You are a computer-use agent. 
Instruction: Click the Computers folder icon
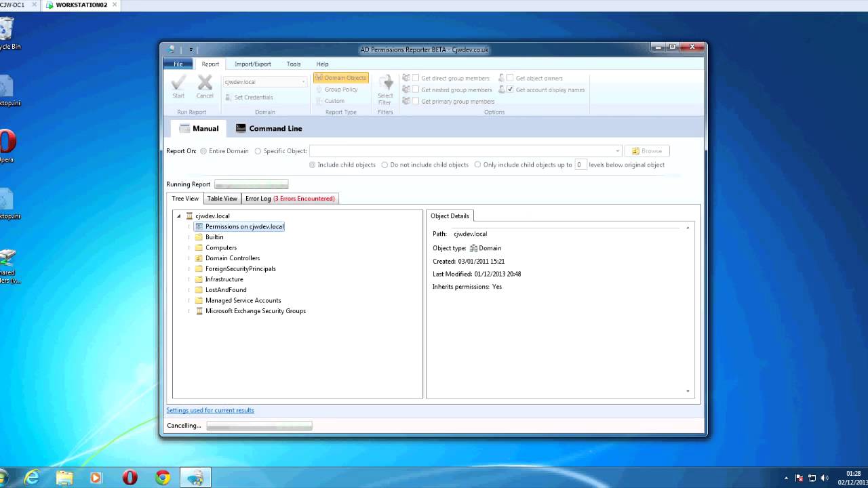(199, 248)
